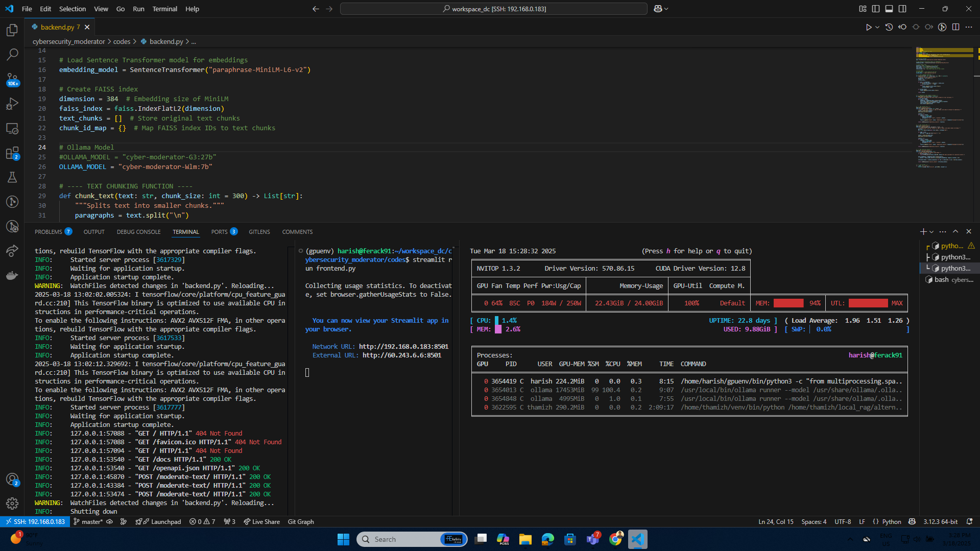Toggle the Secondary Side Bar visibility
Image resolution: width=980 pixels, height=551 pixels.
click(x=902, y=9)
